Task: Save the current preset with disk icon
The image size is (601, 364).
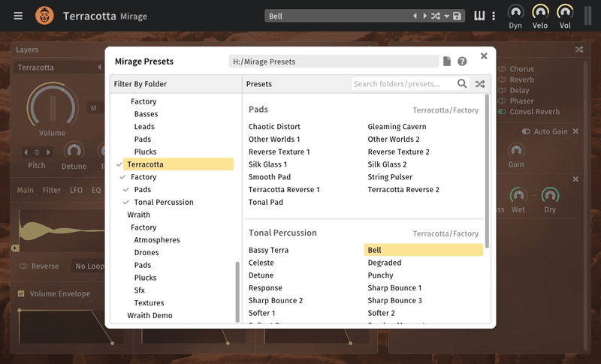Action: pyautogui.click(x=457, y=16)
